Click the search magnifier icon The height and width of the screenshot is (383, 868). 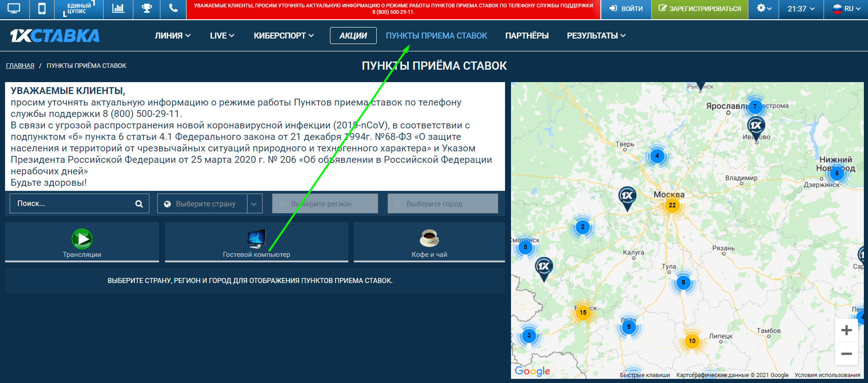[x=139, y=204]
